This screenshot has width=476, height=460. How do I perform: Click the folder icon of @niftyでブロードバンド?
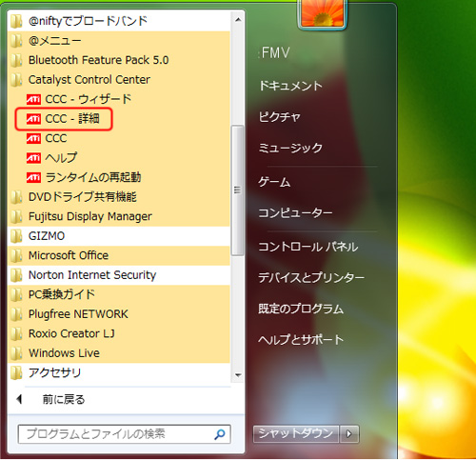[x=16, y=21]
